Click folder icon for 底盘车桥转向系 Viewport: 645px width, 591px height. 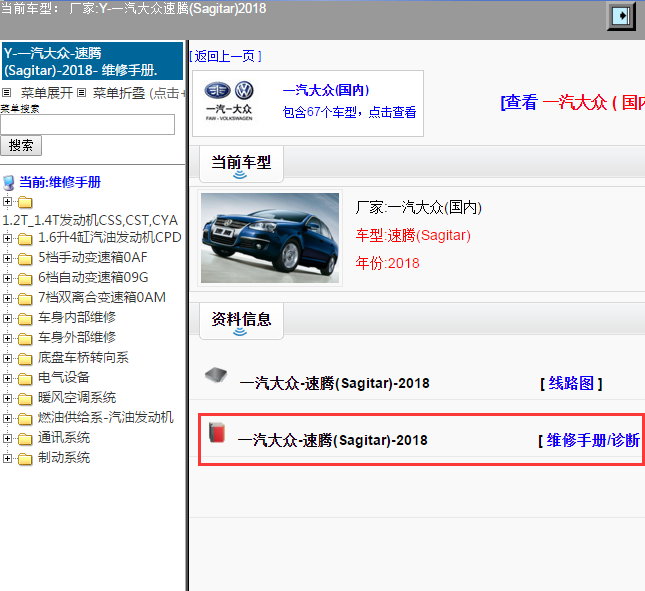(25, 359)
